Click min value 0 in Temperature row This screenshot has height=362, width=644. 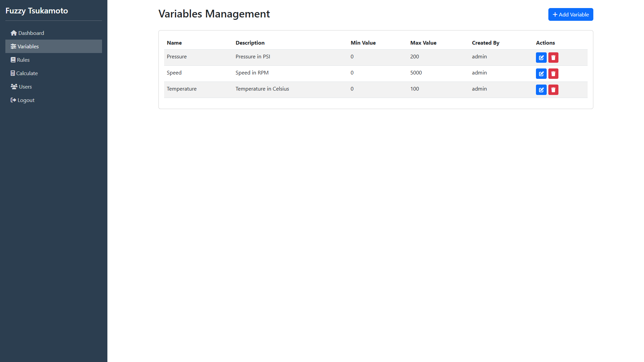(352, 89)
